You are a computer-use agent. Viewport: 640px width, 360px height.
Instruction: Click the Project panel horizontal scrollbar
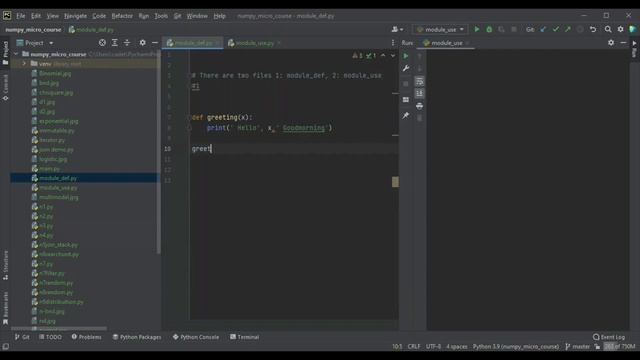click(x=59, y=328)
